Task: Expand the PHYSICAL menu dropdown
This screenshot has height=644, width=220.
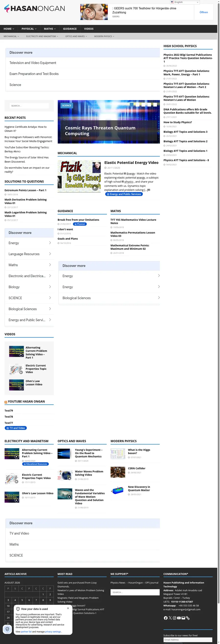Action: pyautogui.click(x=29, y=29)
